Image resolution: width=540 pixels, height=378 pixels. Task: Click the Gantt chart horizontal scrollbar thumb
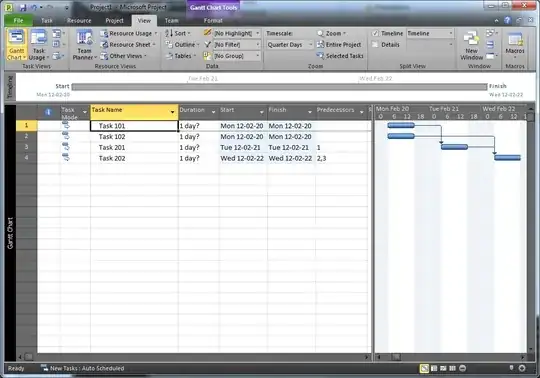pos(396,357)
